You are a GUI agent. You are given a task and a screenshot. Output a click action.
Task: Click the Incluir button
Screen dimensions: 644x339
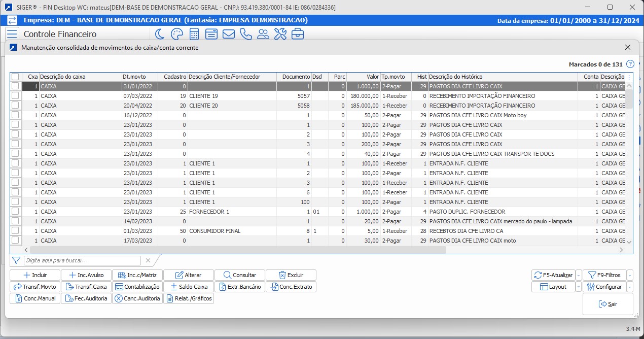(x=35, y=275)
